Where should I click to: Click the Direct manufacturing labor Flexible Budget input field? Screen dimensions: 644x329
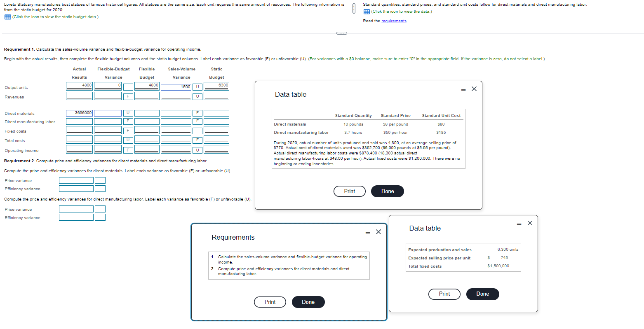pos(147,121)
